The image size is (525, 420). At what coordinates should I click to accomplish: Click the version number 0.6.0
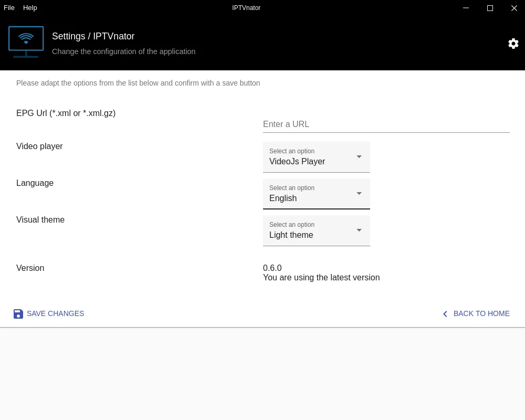click(x=272, y=268)
